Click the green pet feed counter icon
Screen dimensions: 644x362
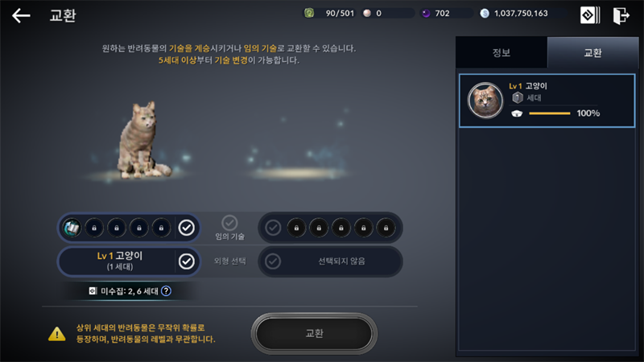pos(309,13)
